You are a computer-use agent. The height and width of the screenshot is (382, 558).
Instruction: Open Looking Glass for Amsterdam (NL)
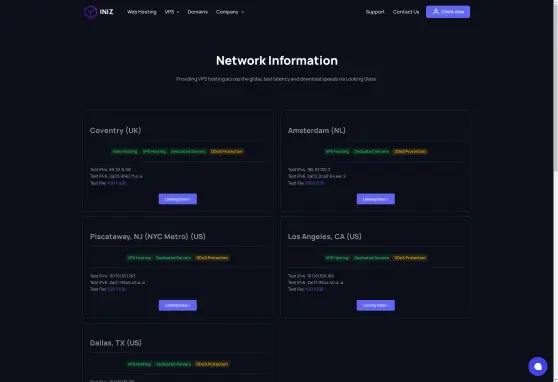375,199
